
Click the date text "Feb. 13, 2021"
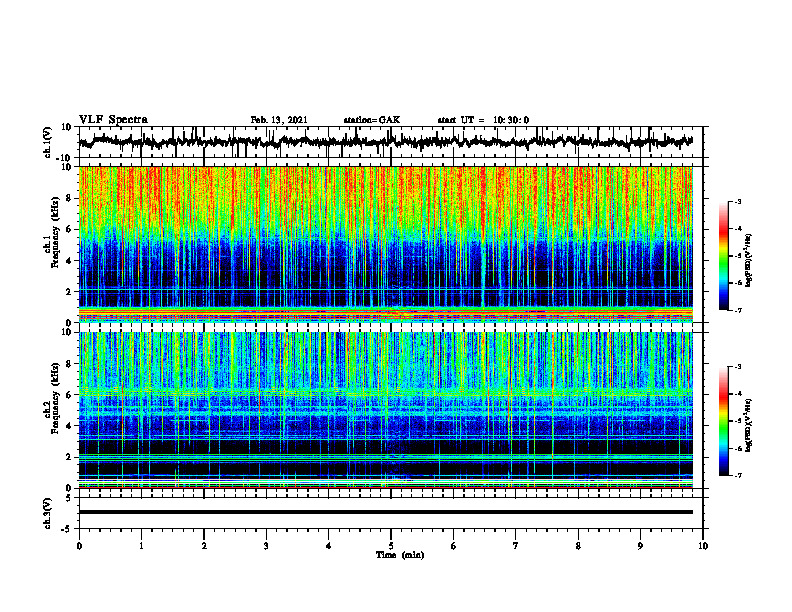click(x=279, y=120)
